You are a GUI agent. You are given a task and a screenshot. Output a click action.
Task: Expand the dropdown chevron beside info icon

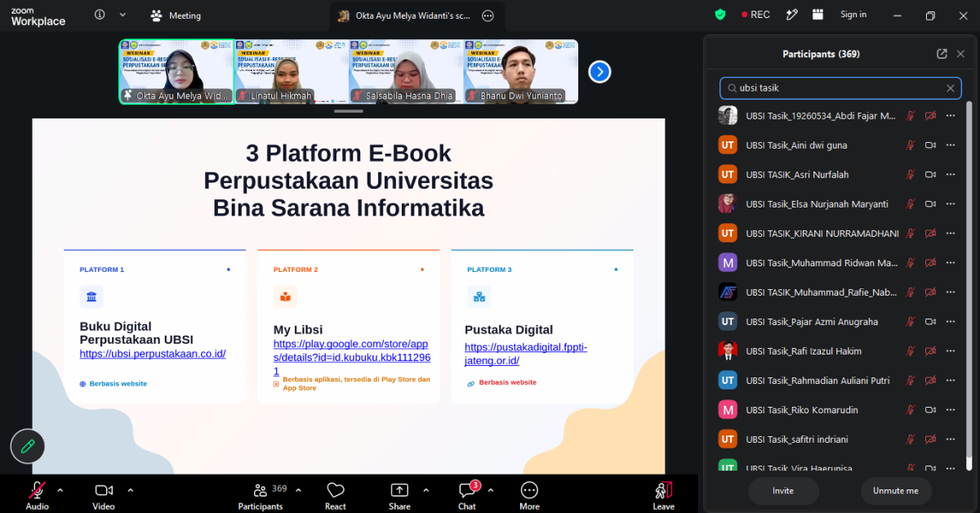122,15
